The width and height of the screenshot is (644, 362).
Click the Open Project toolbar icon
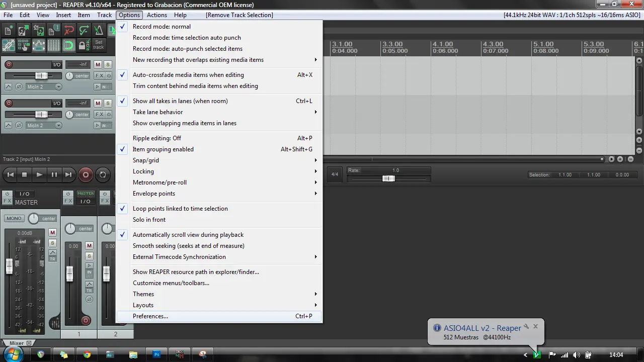[x=24, y=30]
